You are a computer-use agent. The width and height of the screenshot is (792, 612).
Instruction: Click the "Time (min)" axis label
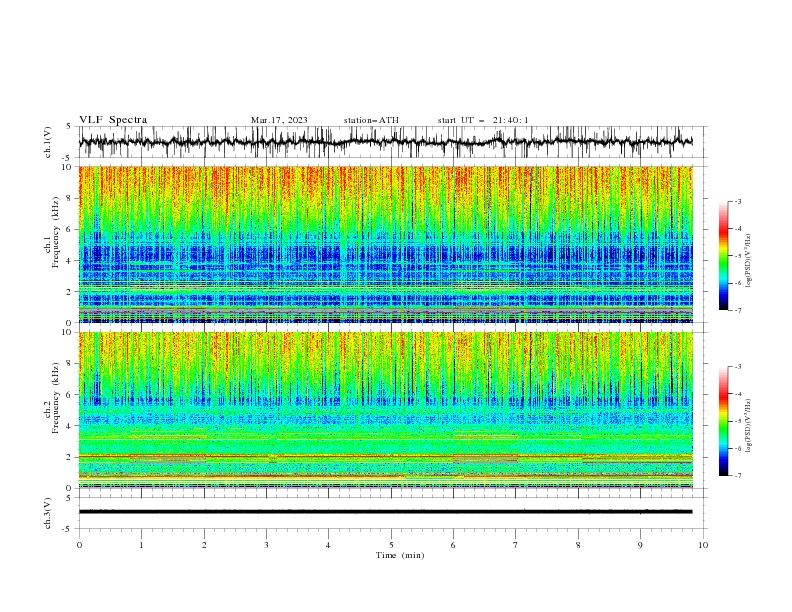[400, 555]
